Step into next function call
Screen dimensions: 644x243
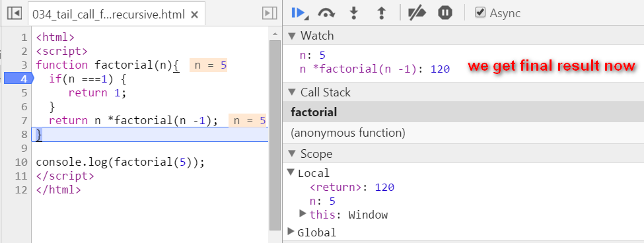tap(353, 13)
